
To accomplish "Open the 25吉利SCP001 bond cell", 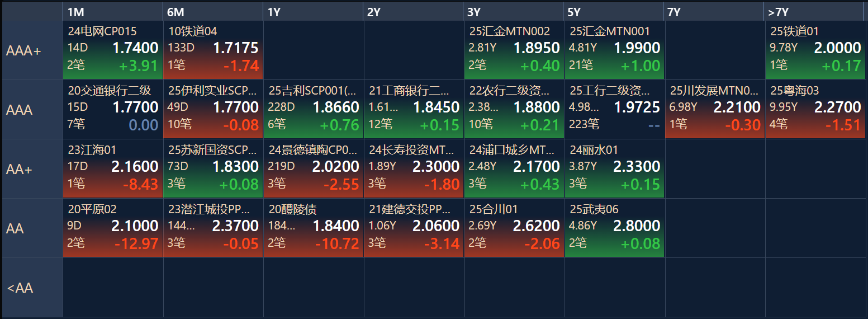I will (314, 110).
